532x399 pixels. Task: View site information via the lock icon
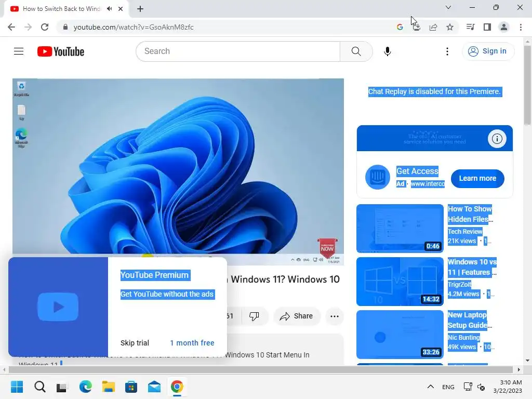(x=65, y=27)
